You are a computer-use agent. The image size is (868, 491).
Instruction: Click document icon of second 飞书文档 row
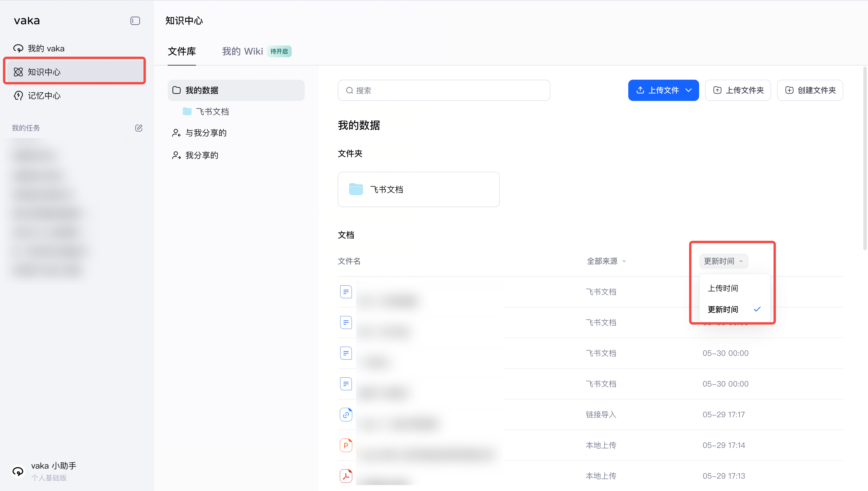[x=346, y=323]
